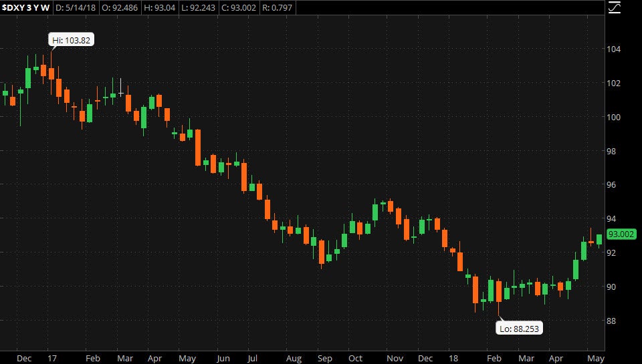
Task: Click the Hi: 103.82 price bubble
Action: (72, 40)
